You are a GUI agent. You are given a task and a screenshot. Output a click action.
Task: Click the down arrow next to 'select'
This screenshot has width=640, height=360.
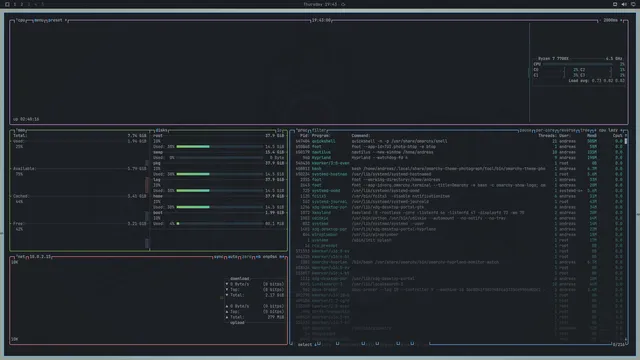tap(315, 344)
